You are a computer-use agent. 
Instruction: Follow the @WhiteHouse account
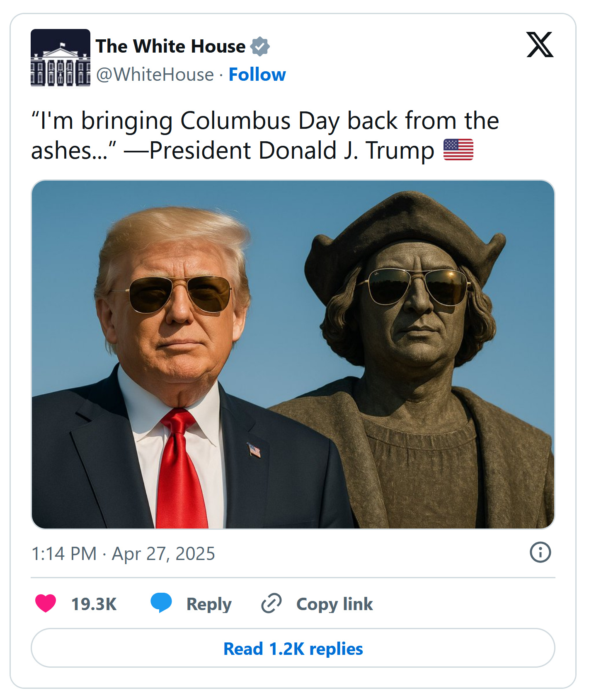257,75
